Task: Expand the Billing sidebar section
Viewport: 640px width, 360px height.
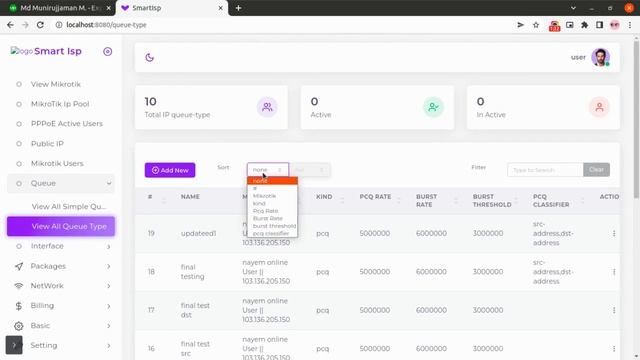Action: pyautogui.click(x=61, y=306)
